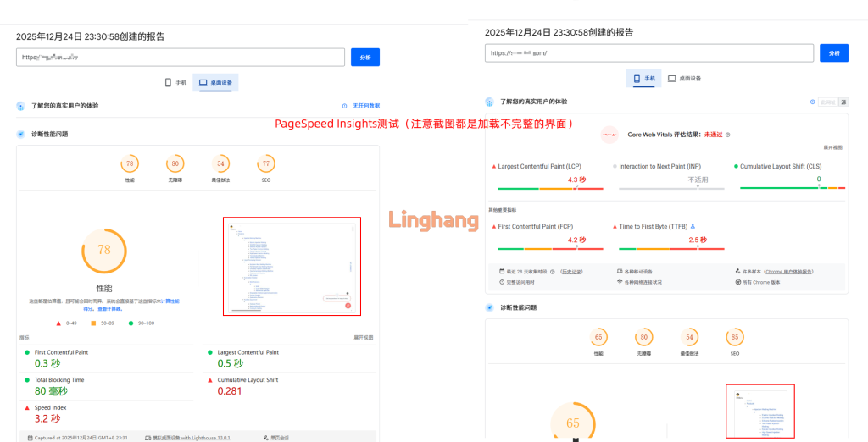Image resolution: width=868 pixels, height=442 pixels.
Task: Click the 77 SEO score gauge icon
Action: (x=266, y=164)
